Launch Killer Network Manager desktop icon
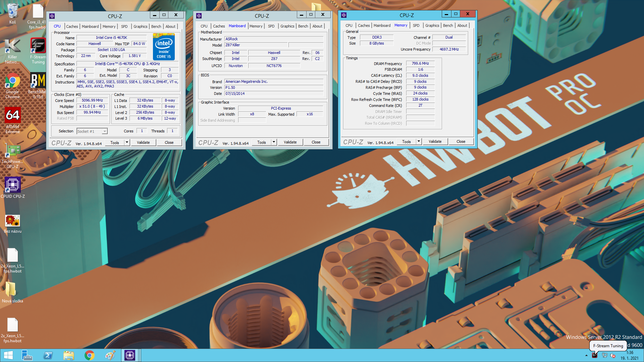Viewport: 644px width, 362px height. click(x=12, y=51)
